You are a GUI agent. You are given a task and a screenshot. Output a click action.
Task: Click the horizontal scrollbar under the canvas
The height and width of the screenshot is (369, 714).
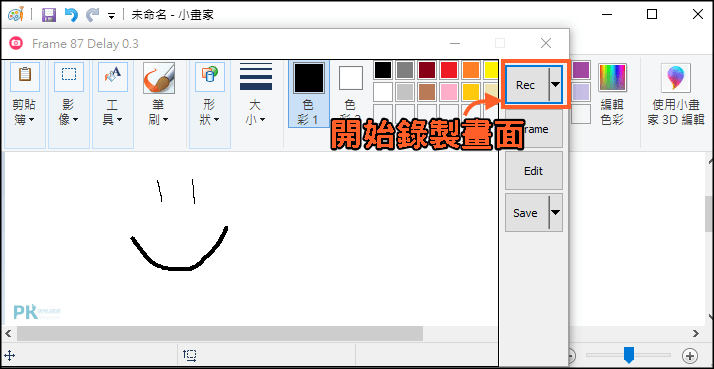[220, 333]
